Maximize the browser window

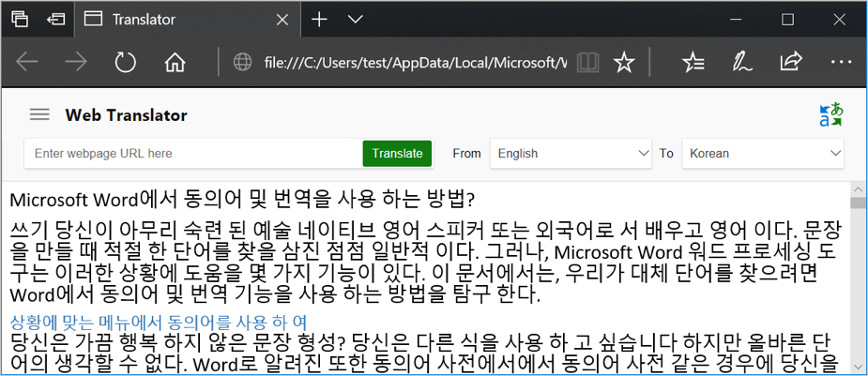pyautogui.click(x=787, y=20)
